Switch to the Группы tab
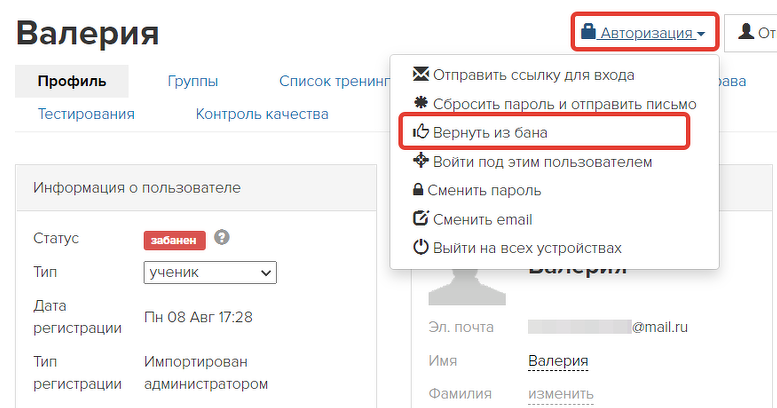This screenshot has height=408, width=777. coord(193,81)
